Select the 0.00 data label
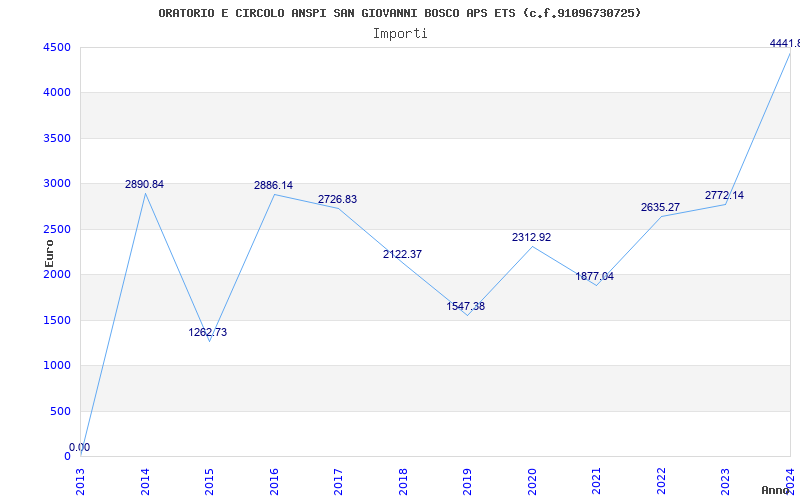The width and height of the screenshot is (800, 500). tap(80, 447)
